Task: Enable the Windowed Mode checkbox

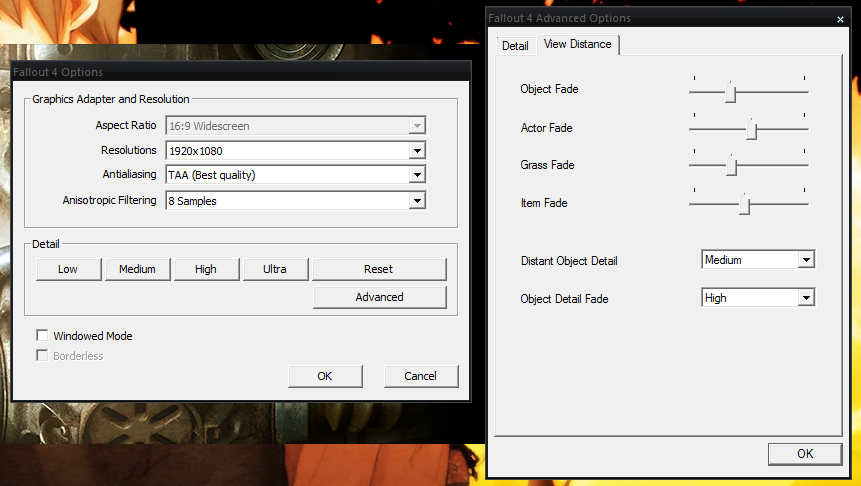Action: click(42, 335)
